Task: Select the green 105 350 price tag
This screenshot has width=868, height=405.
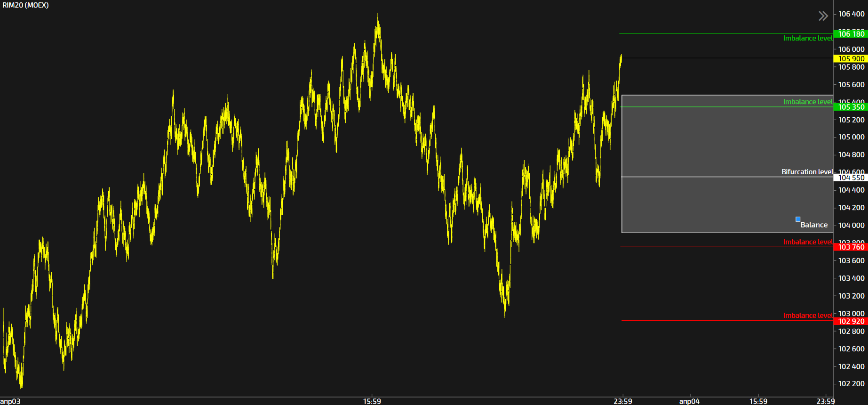Action: pyautogui.click(x=851, y=107)
